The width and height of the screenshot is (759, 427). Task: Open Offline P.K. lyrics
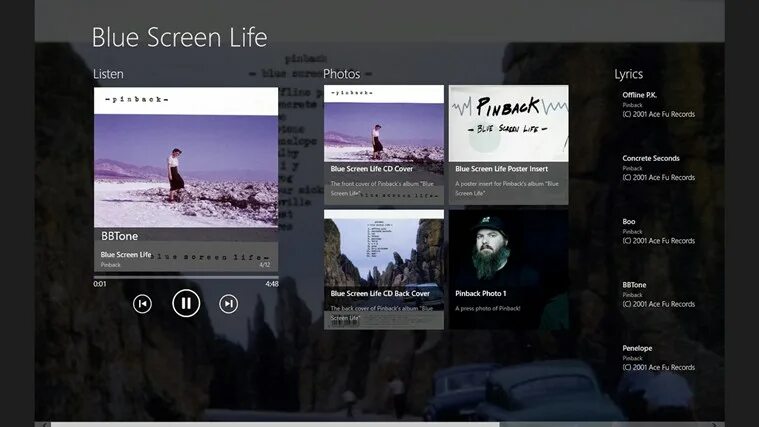(x=658, y=105)
